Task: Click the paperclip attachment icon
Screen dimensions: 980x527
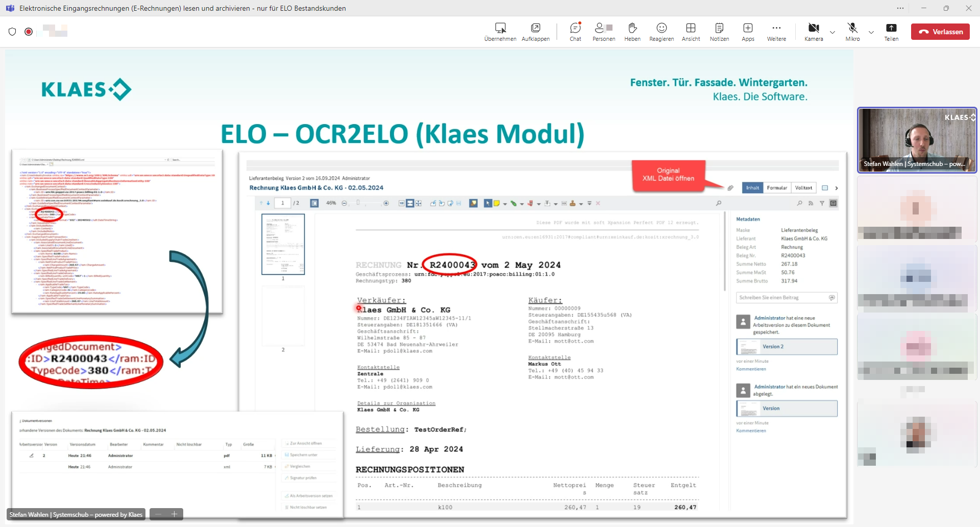Action: 730,188
